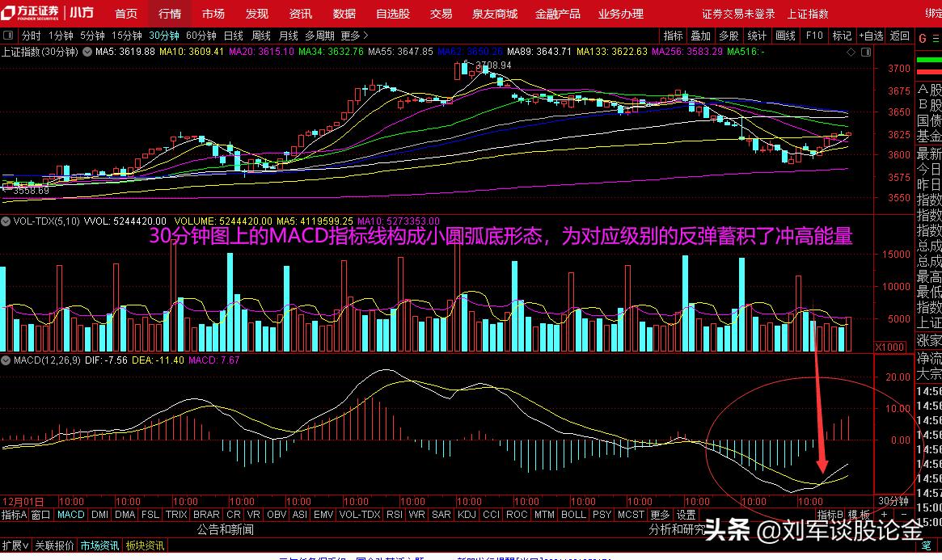
Task: Open the 30分钟 period selector at bottom right
Action: [893, 500]
